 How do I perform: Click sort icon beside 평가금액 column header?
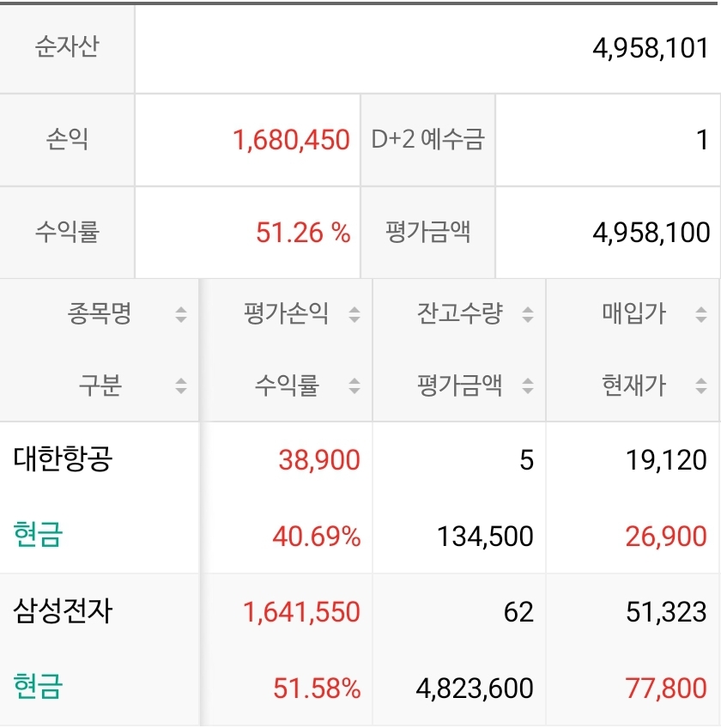pyautogui.click(x=527, y=386)
